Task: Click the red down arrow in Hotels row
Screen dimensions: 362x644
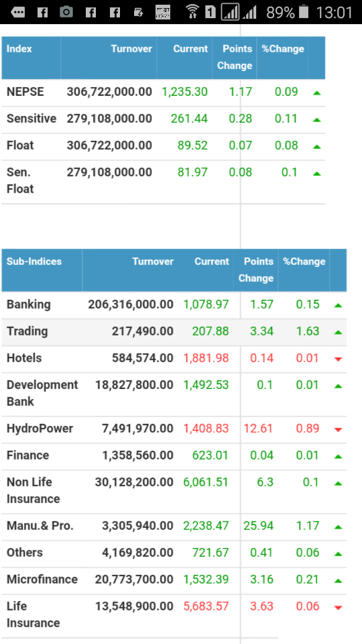Action: pos(338,360)
